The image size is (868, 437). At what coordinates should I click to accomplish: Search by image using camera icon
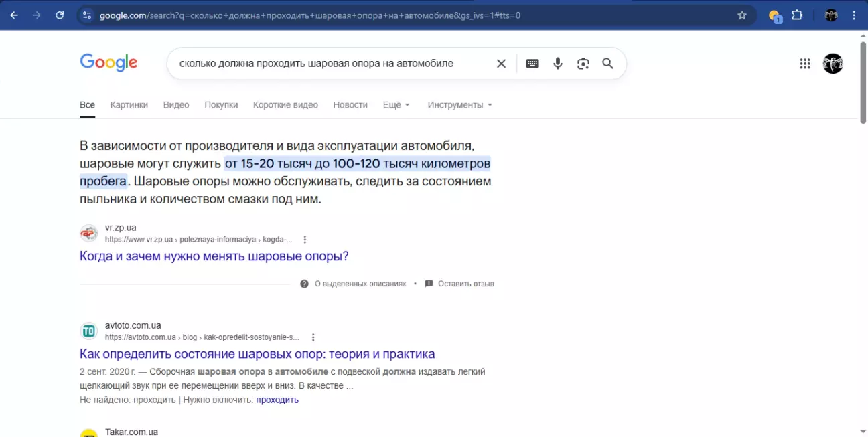(x=583, y=64)
